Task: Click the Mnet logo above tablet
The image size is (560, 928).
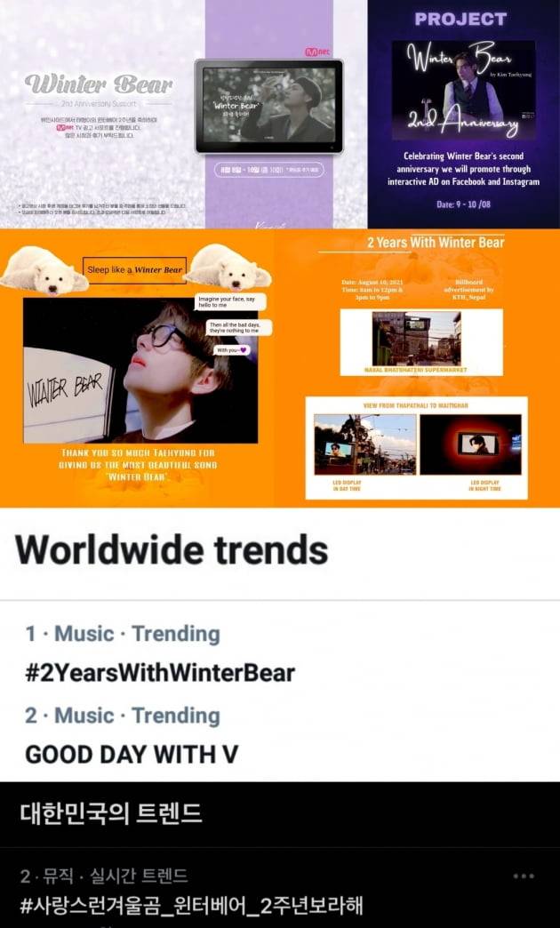Action: click(x=318, y=52)
